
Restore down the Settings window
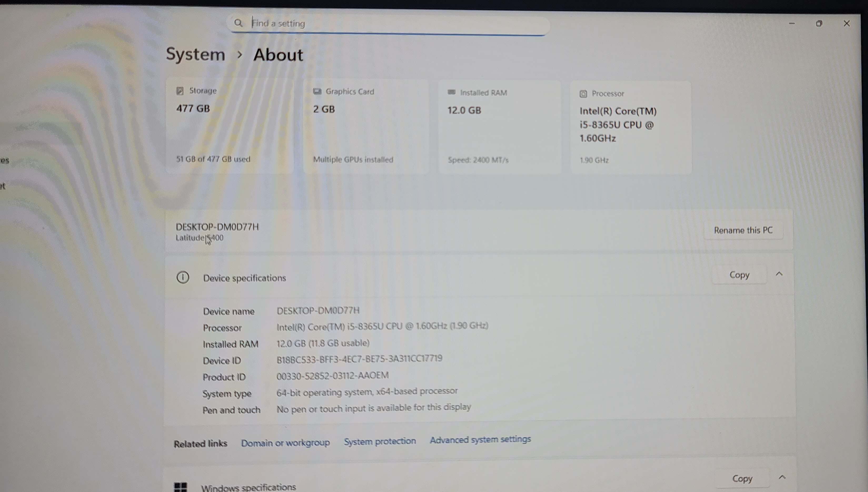[819, 23]
